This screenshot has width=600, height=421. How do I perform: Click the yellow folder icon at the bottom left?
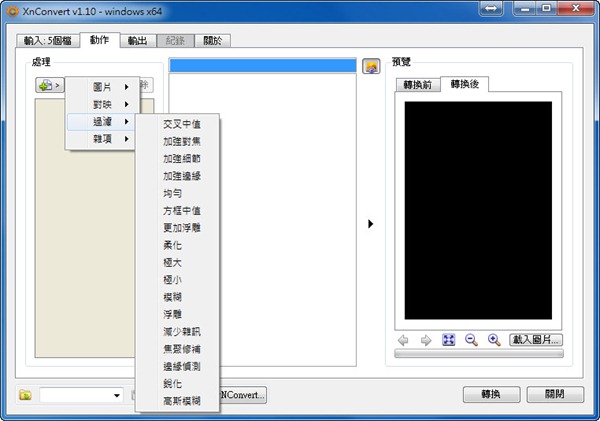pos(25,395)
